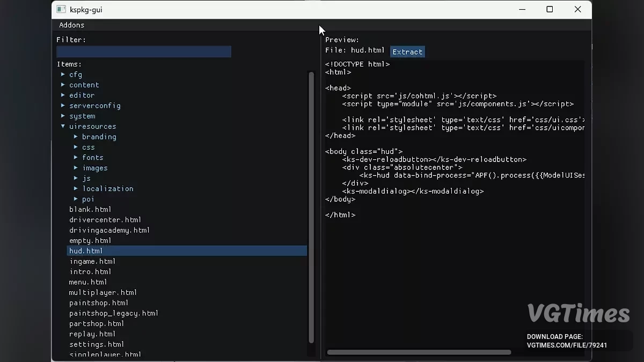Image resolution: width=644 pixels, height=362 pixels.
Task: Expand the localization subfolder
Action: tap(107, 189)
